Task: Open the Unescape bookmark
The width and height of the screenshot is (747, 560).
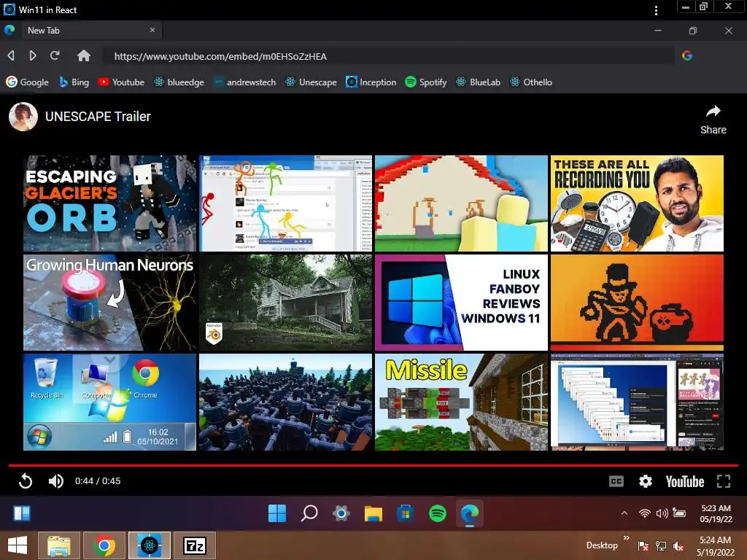Action: 311,82
